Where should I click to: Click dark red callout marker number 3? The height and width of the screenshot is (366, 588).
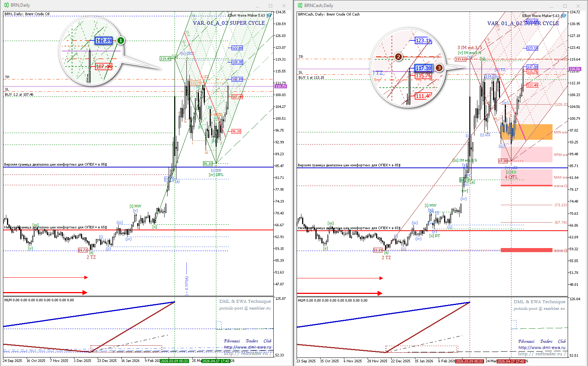(439, 68)
